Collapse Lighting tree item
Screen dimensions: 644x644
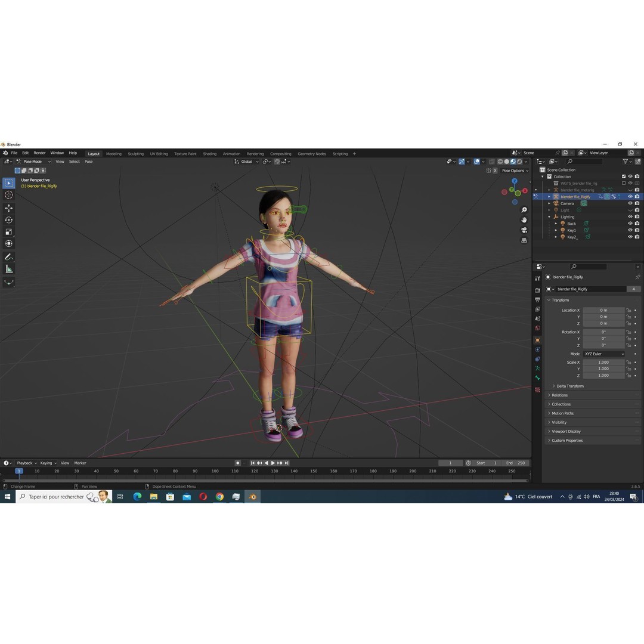tap(549, 217)
